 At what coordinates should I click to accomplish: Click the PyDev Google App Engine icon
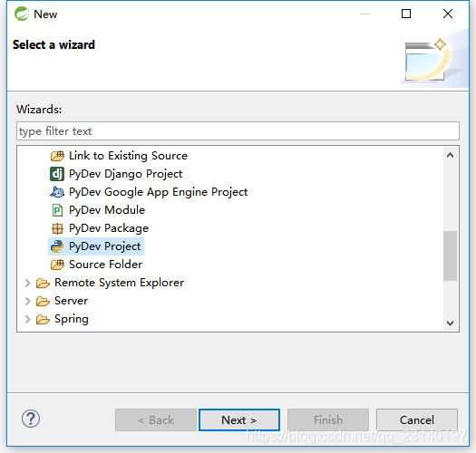(x=57, y=192)
